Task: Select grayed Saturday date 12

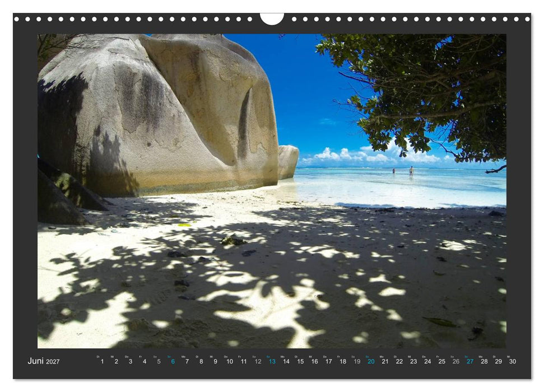Action: pyautogui.click(x=258, y=361)
